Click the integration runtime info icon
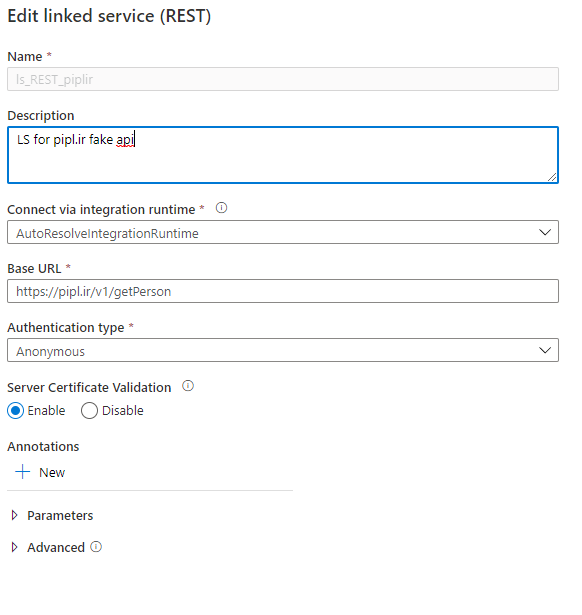The image size is (582, 615). (x=221, y=208)
